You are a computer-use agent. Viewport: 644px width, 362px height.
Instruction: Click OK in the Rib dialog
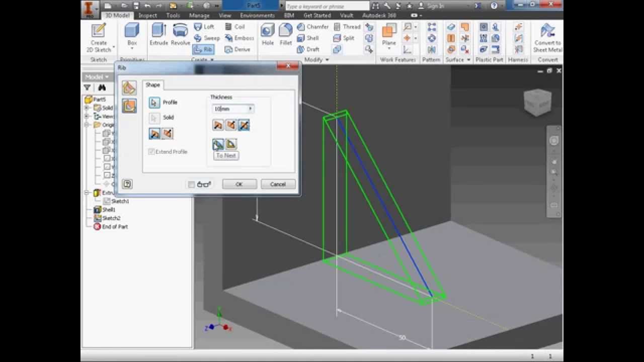tap(239, 185)
